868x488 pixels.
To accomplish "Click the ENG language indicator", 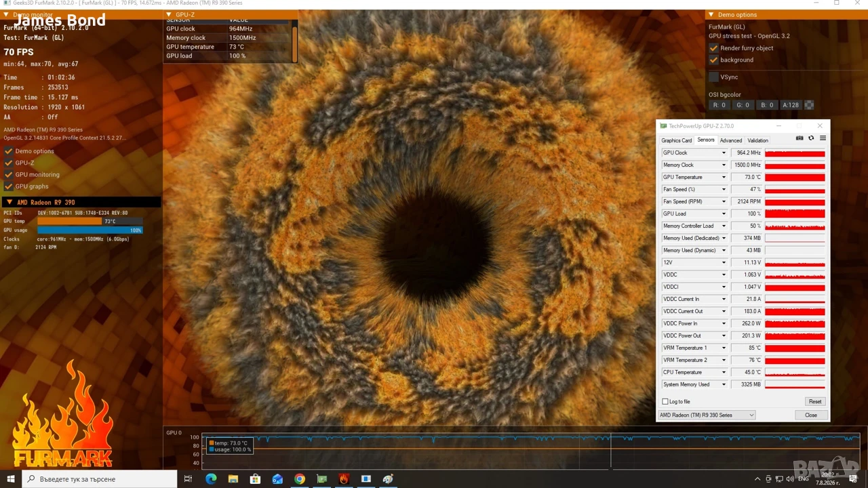I will click(x=804, y=479).
